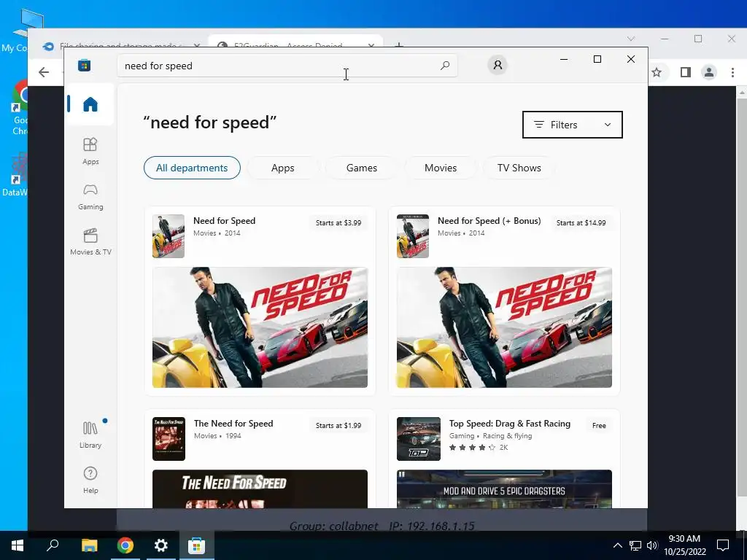Filter results by Games
The image size is (747, 560).
click(362, 168)
